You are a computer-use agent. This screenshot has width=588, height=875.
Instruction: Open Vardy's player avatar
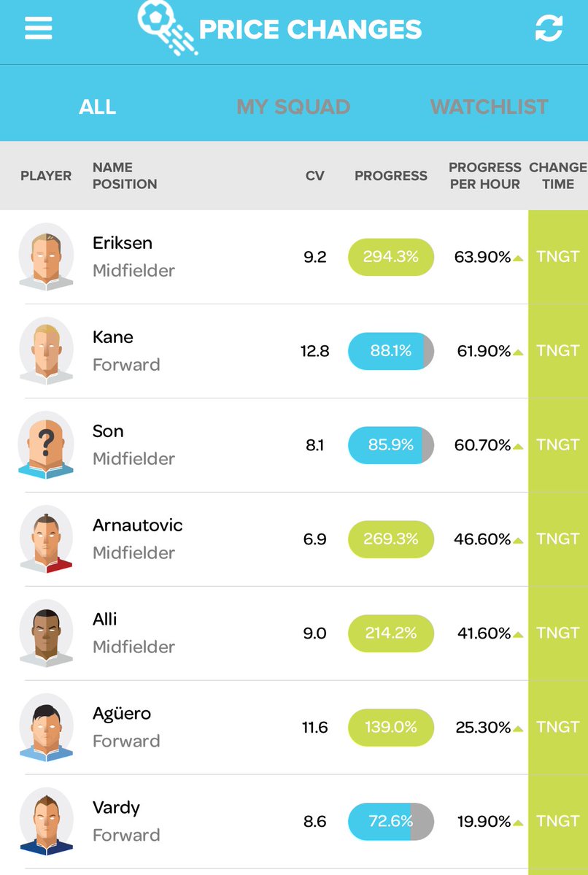(x=46, y=822)
